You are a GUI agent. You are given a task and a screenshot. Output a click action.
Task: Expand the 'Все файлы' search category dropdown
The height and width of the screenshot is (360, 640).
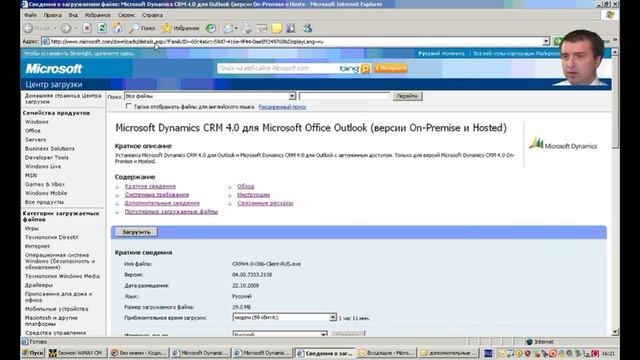click(x=292, y=96)
